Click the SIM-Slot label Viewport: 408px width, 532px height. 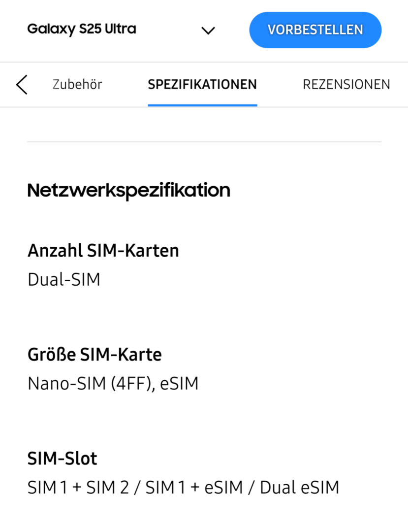point(63,459)
